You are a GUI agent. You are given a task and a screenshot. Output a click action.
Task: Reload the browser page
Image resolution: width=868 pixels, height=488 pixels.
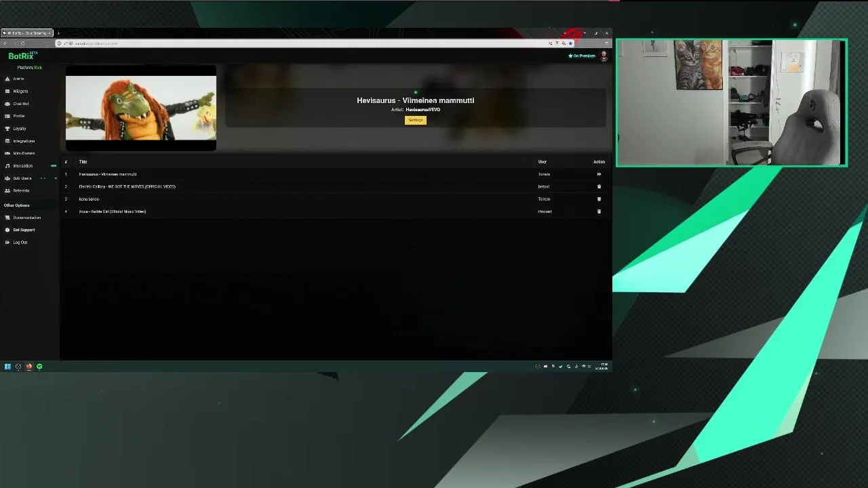pos(22,43)
